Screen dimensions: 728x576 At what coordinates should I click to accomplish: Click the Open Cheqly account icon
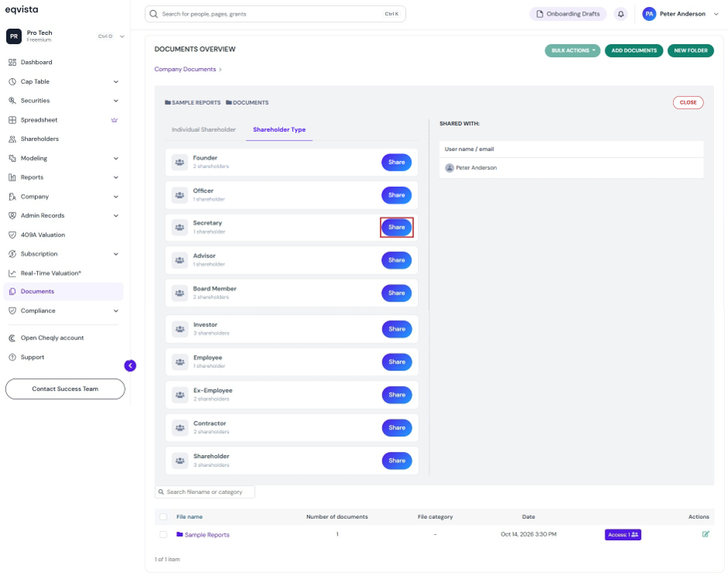pos(12,338)
